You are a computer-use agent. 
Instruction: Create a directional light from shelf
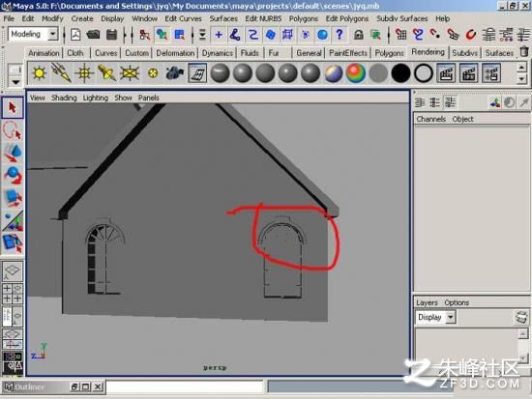(x=61, y=72)
